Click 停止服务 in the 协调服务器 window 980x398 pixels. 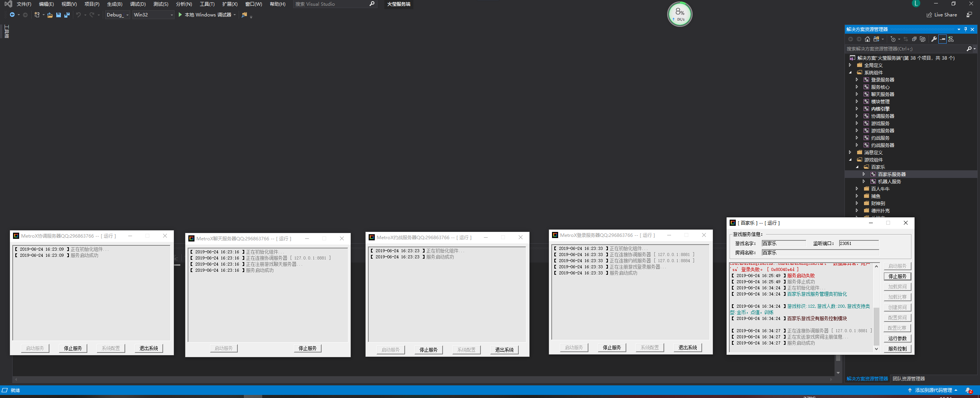[73, 348]
